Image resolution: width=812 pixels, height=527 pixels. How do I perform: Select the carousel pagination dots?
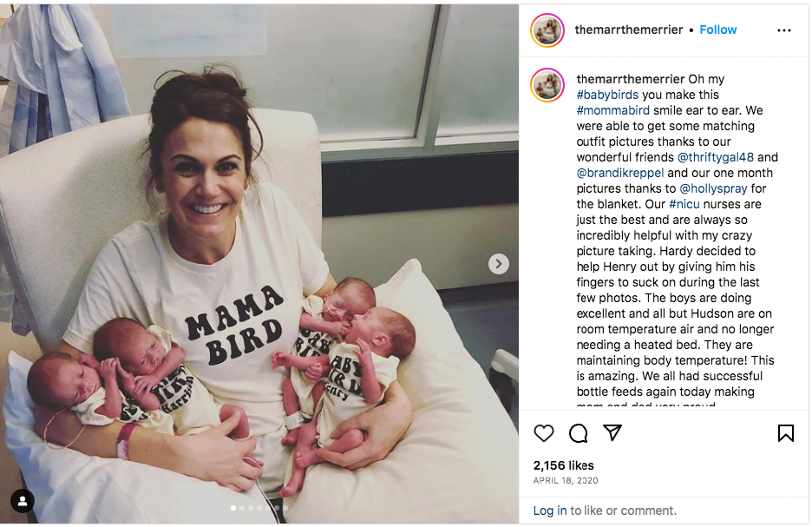point(259,508)
